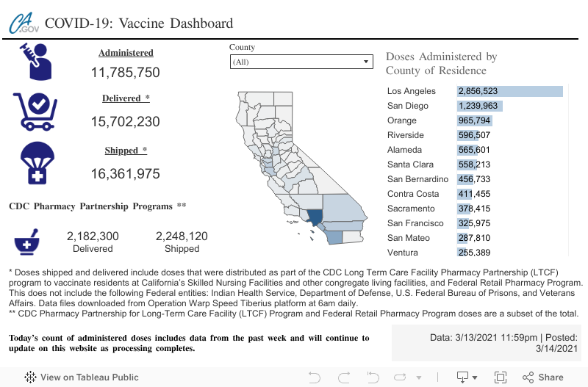Select the San Diego bar
588x387 pixels.
(x=478, y=106)
